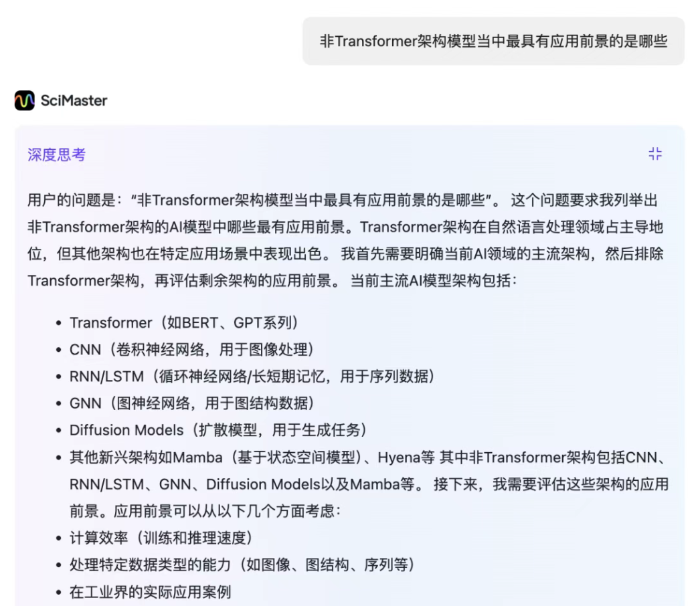Viewport: 700px width, 606px height.
Task: Click the bullet '在工业界的实际应用案例'
Action: (151, 592)
